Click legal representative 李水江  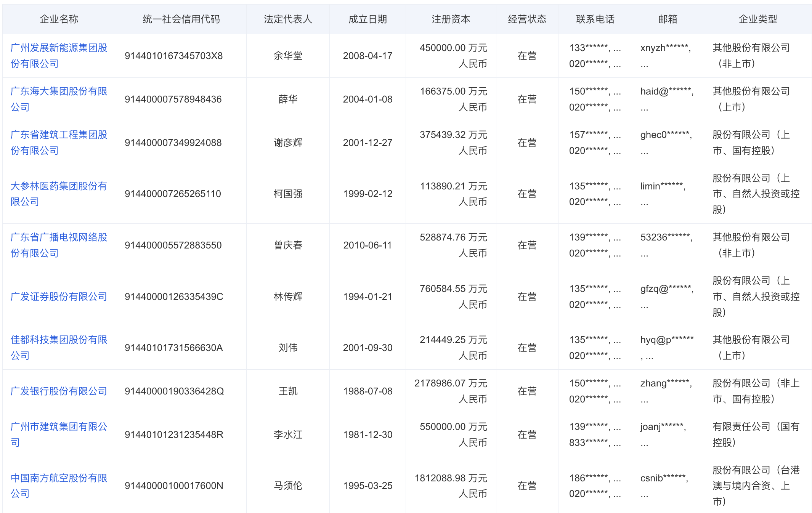click(288, 434)
